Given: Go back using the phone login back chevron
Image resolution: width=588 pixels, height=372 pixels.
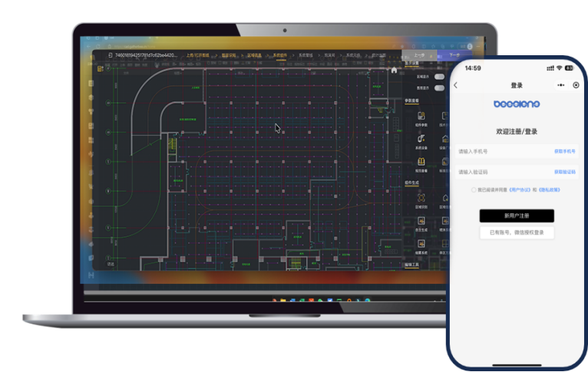Looking at the screenshot, I should [x=456, y=85].
